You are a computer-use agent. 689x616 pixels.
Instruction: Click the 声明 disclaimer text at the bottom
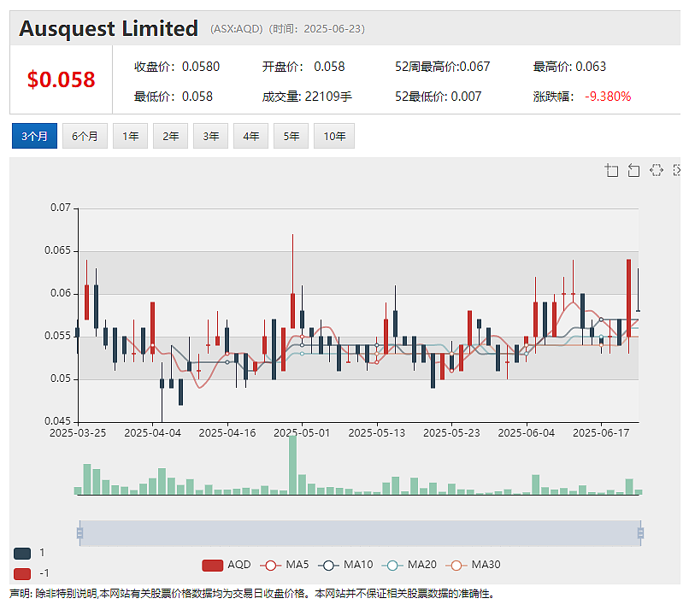[252, 594]
